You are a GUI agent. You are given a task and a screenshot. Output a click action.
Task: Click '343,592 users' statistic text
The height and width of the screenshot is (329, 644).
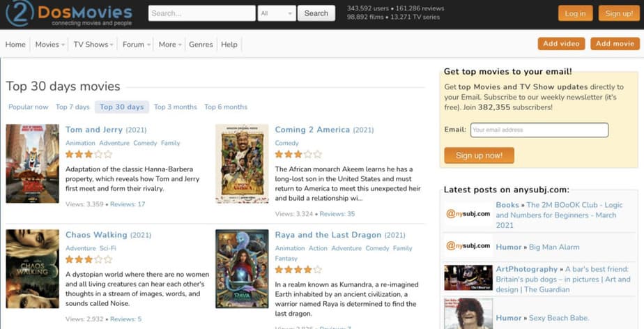point(367,8)
